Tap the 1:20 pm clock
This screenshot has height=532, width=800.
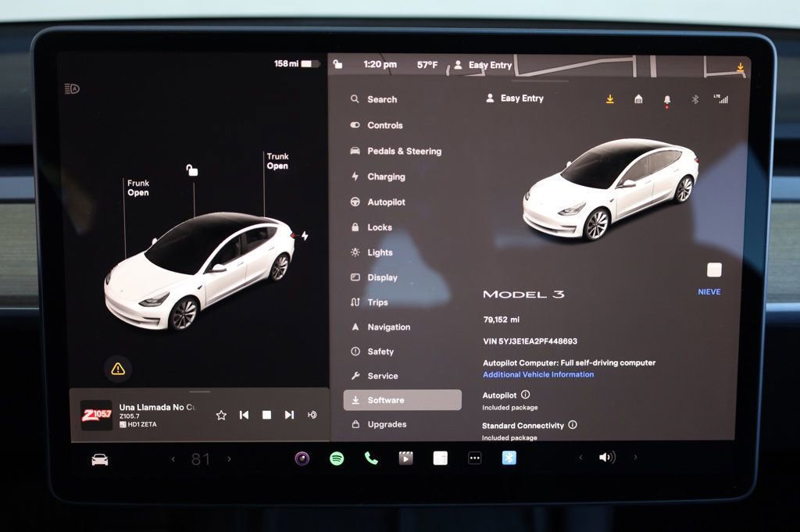[x=380, y=65]
